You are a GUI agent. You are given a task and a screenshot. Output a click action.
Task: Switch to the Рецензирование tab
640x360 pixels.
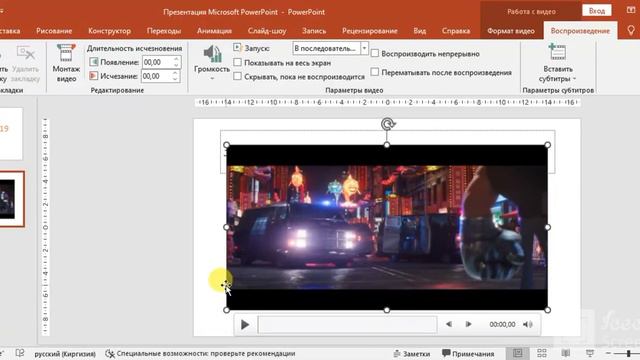370,31
